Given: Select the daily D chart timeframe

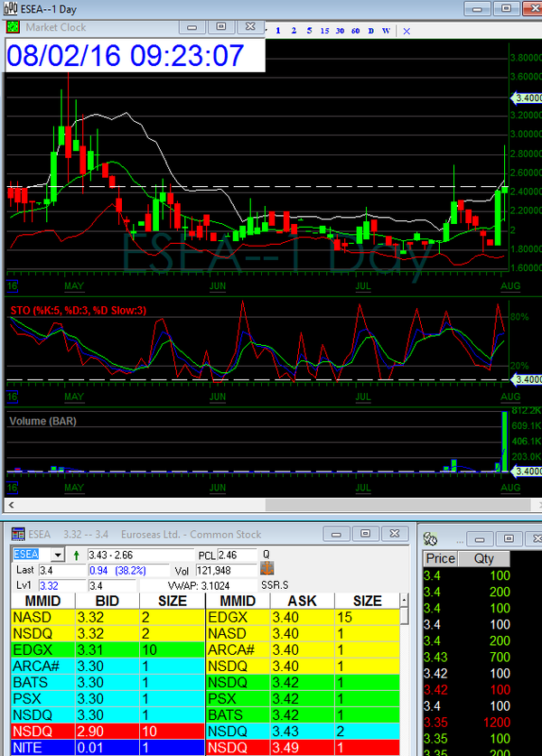Looking at the screenshot, I should point(371,30).
